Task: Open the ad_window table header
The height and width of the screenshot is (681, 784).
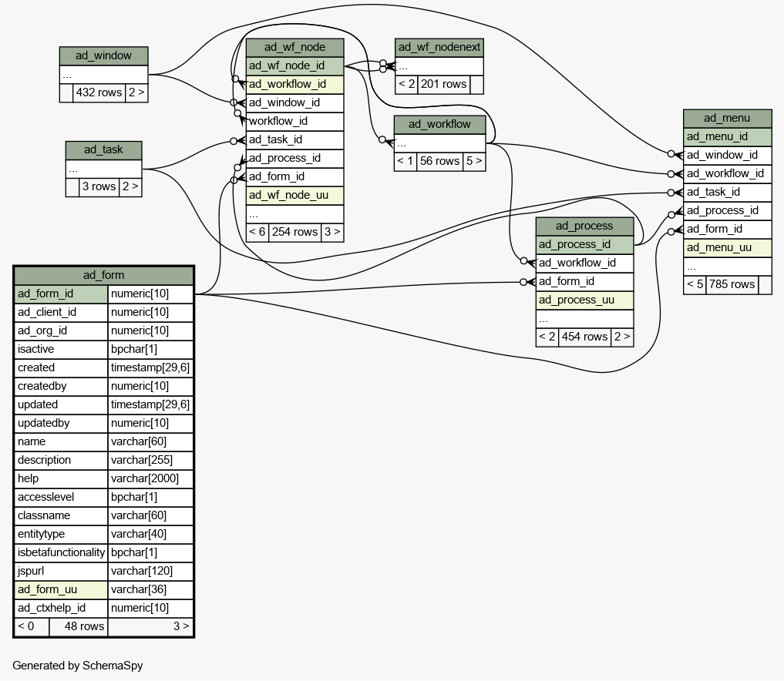Action: tap(103, 55)
